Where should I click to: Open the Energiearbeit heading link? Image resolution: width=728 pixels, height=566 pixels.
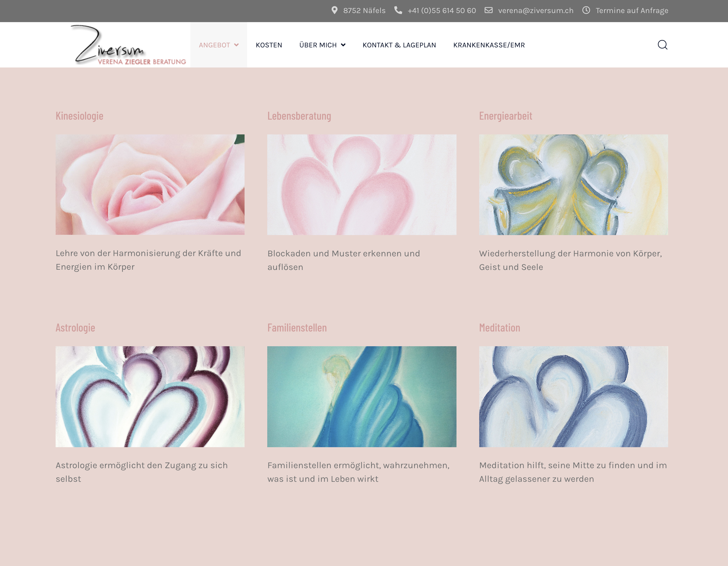[x=505, y=116]
